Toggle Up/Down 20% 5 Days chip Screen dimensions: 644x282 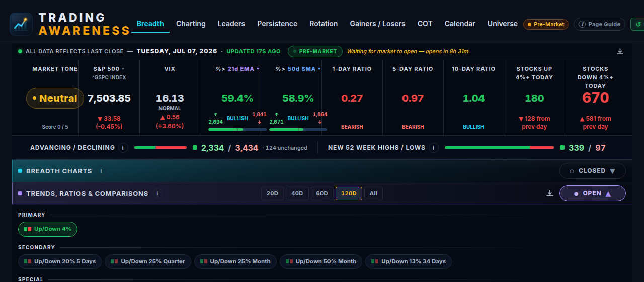60,261
